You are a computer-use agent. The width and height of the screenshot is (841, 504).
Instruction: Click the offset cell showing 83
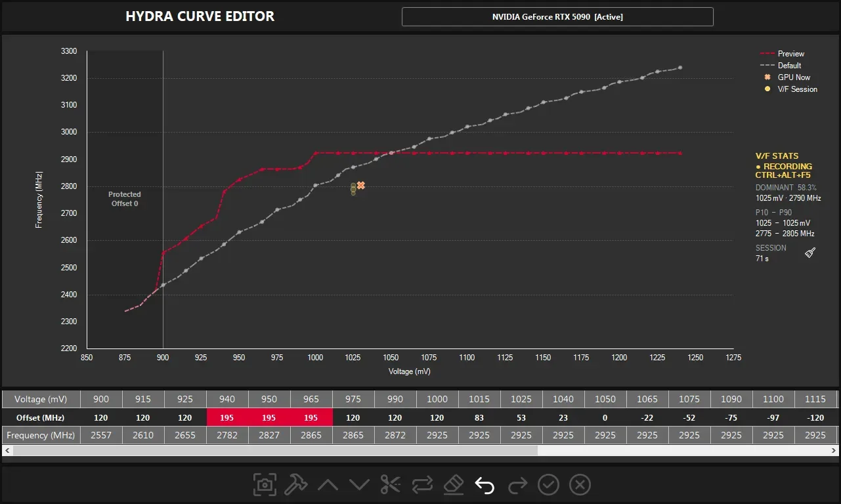click(479, 417)
